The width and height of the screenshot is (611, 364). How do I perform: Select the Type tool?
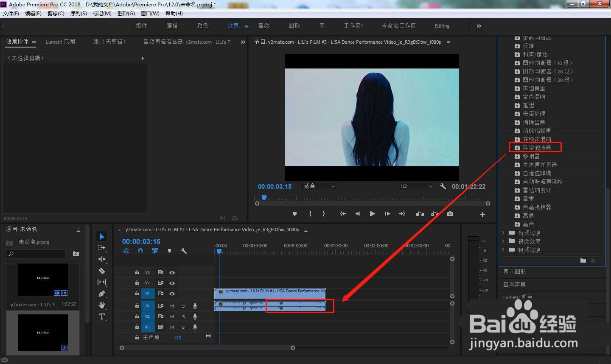pyautogui.click(x=102, y=316)
